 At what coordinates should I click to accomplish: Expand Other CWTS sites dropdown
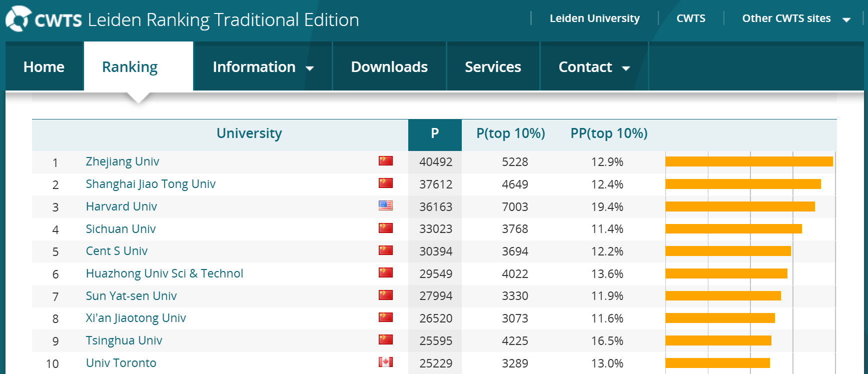click(x=795, y=19)
